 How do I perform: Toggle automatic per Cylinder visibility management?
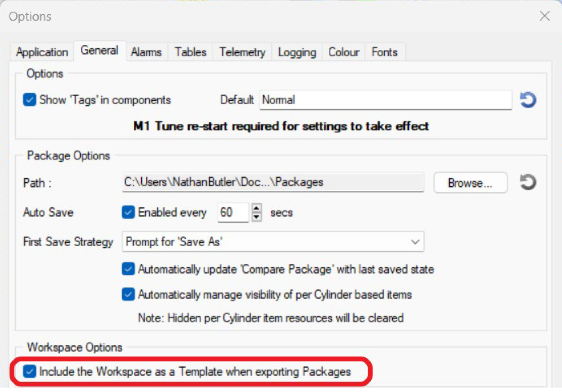coord(128,294)
